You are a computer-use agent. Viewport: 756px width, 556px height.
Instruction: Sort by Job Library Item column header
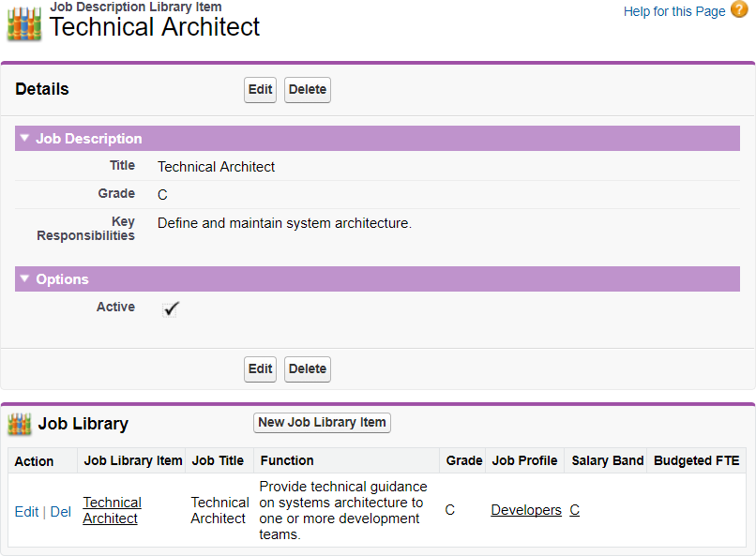(132, 460)
